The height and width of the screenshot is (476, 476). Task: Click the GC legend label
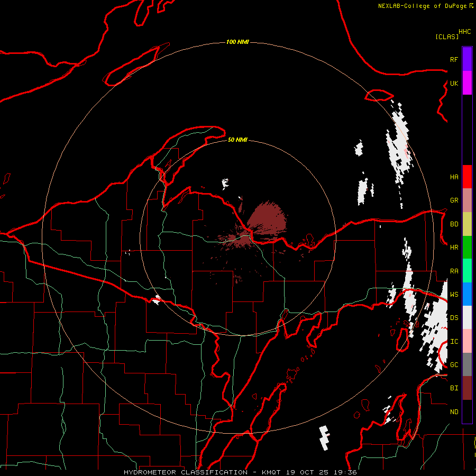454,365
